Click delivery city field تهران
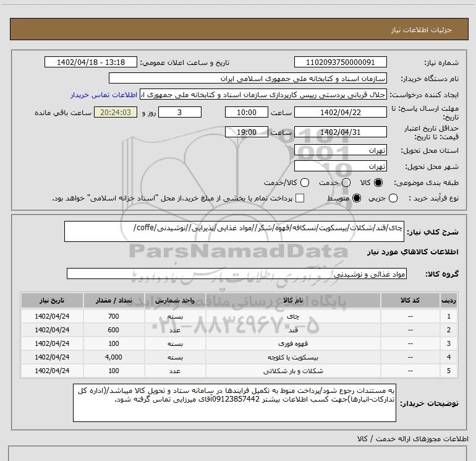This screenshot has height=461, width=476. [340, 166]
